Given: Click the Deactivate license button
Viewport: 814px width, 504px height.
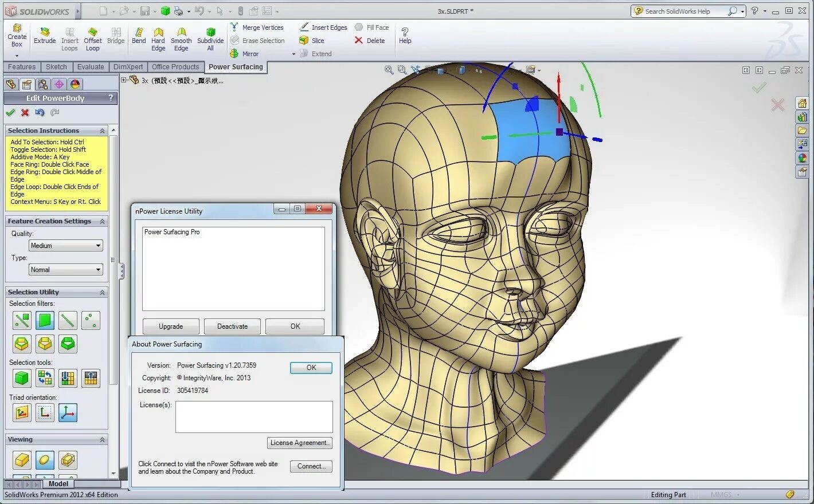Looking at the screenshot, I should (x=232, y=326).
